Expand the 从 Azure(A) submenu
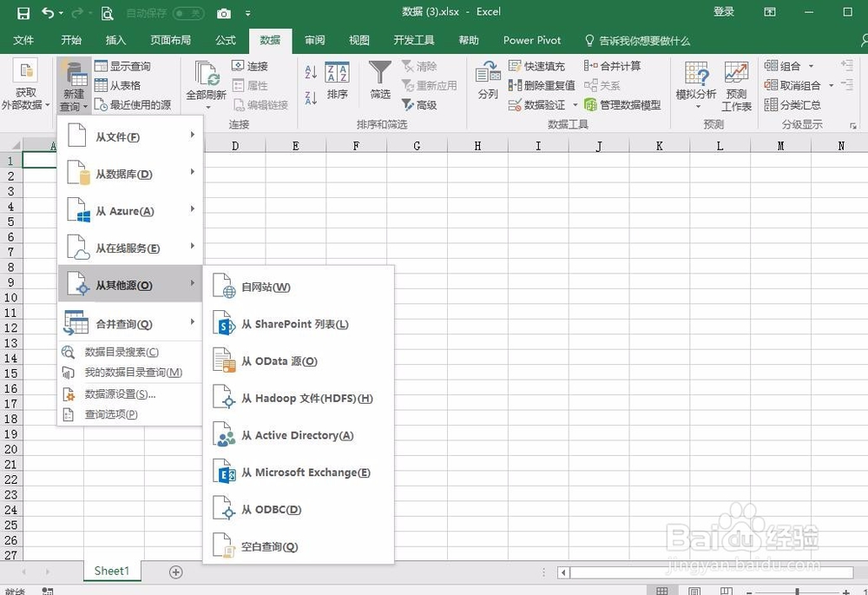The image size is (868, 595). (x=130, y=210)
